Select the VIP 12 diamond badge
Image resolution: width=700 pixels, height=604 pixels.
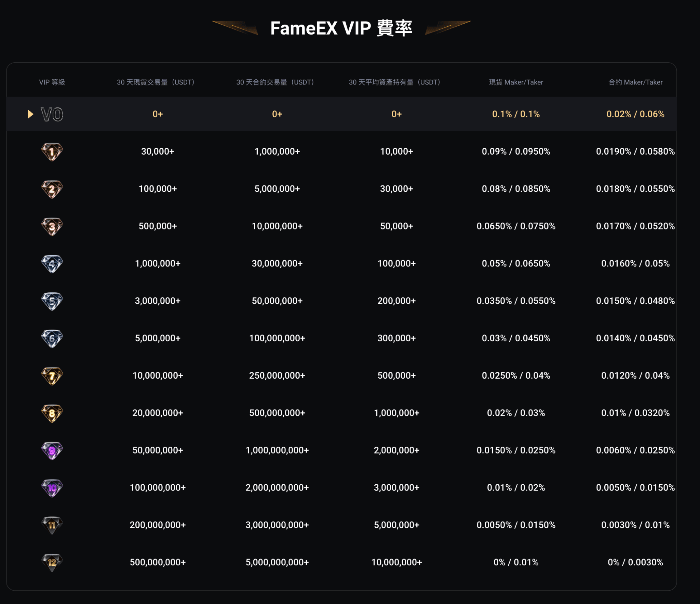[52, 562]
